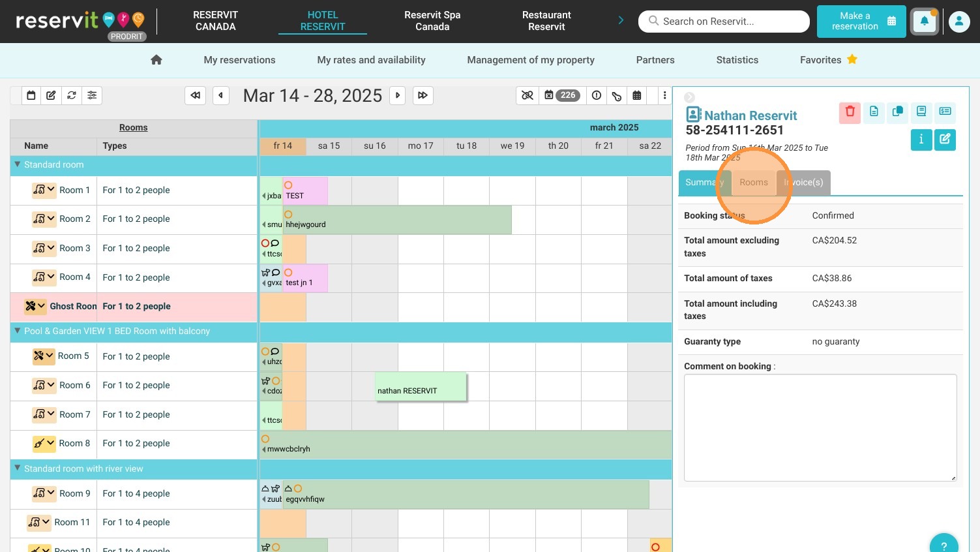Jump back with the double-left rewind arrow
The width and height of the screenshot is (980, 552).
coord(195,95)
